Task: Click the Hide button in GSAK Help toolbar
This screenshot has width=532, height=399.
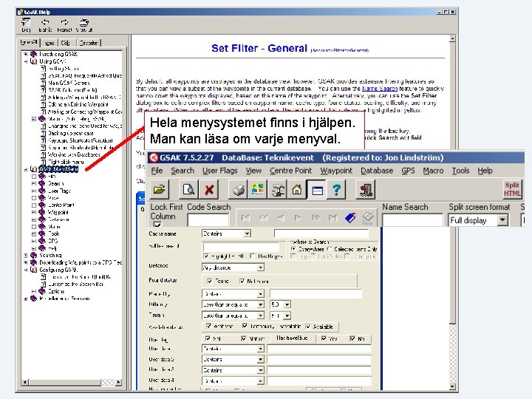Action: coord(26,25)
